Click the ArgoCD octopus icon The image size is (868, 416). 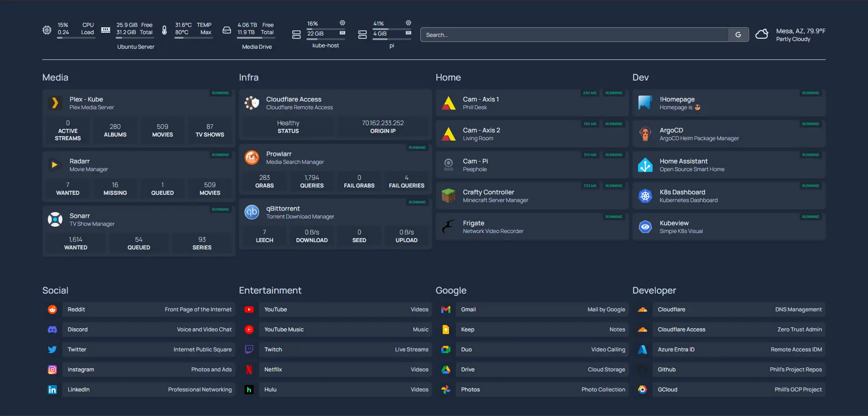pos(645,134)
